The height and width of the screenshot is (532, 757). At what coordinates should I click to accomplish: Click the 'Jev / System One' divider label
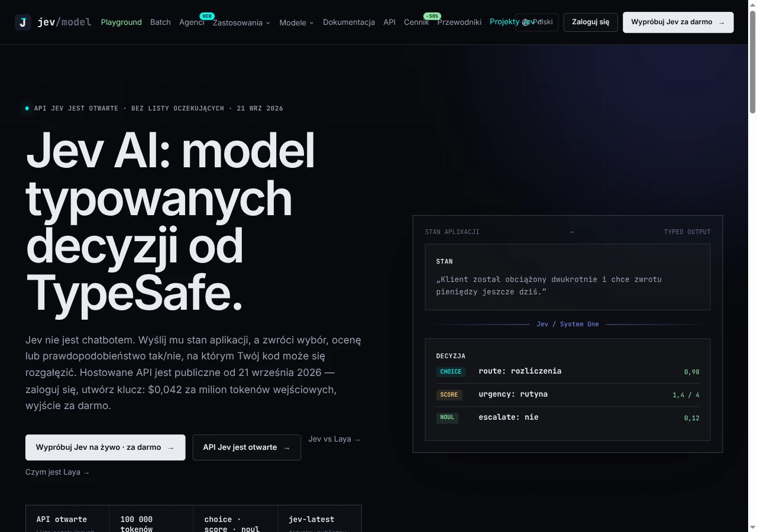click(568, 324)
